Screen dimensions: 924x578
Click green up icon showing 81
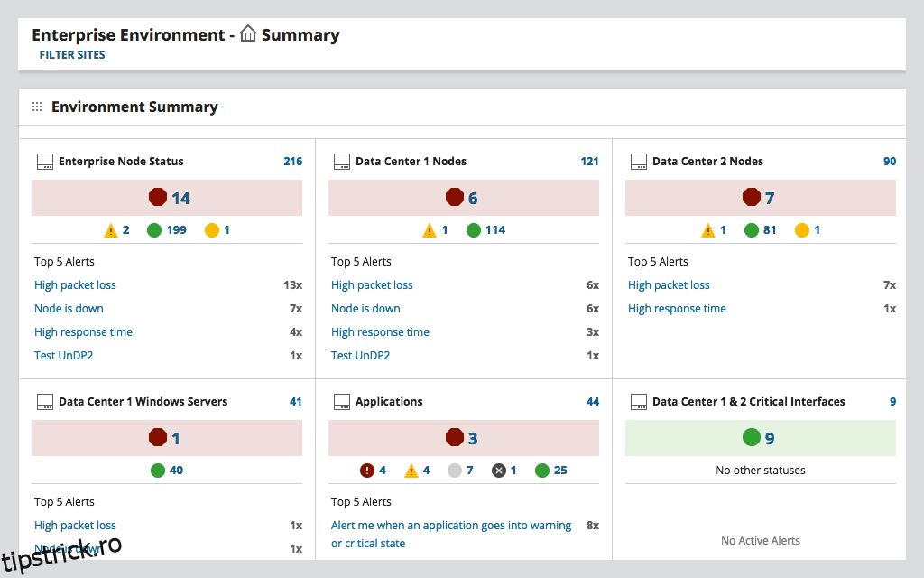752,230
